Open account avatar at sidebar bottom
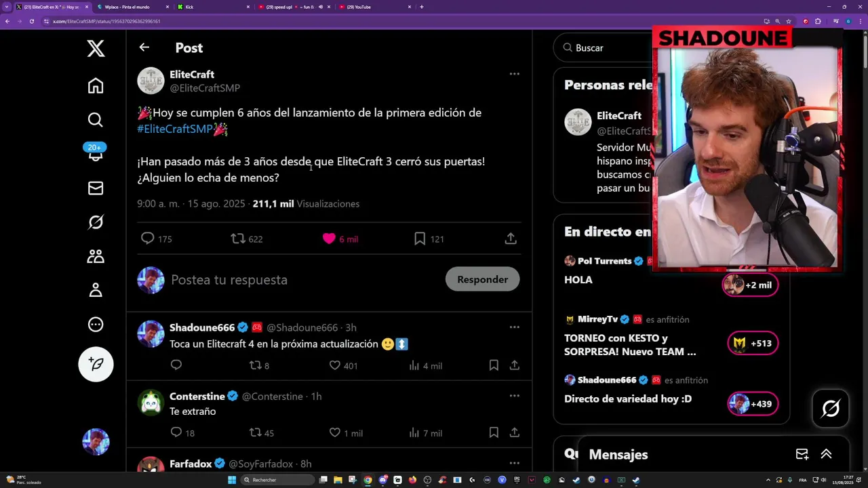Viewport: 868px width, 488px height. point(96,442)
